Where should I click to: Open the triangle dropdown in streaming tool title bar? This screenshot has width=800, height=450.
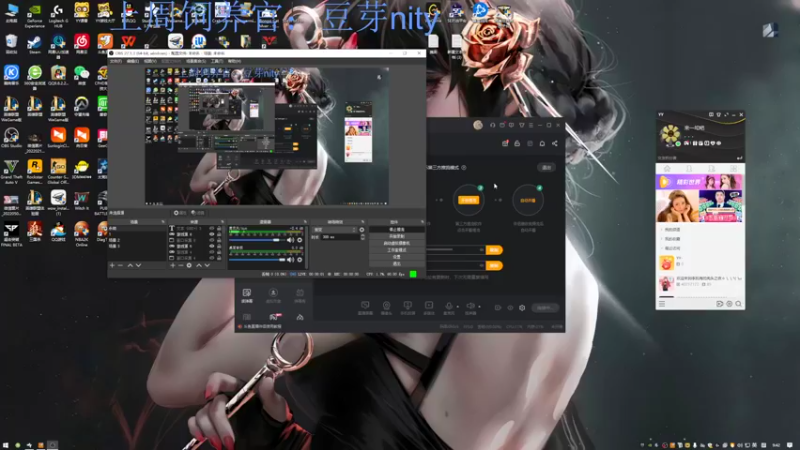(x=521, y=125)
